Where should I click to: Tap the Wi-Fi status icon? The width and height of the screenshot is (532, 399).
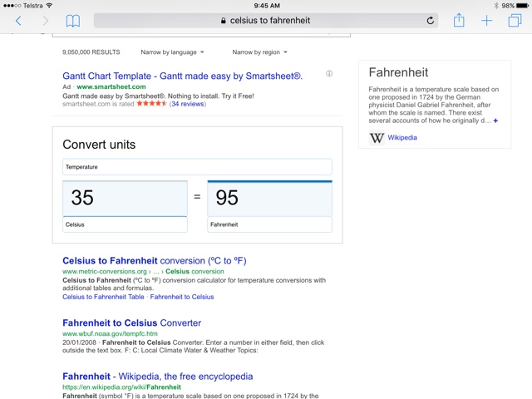pyautogui.click(x=49, y=6)
